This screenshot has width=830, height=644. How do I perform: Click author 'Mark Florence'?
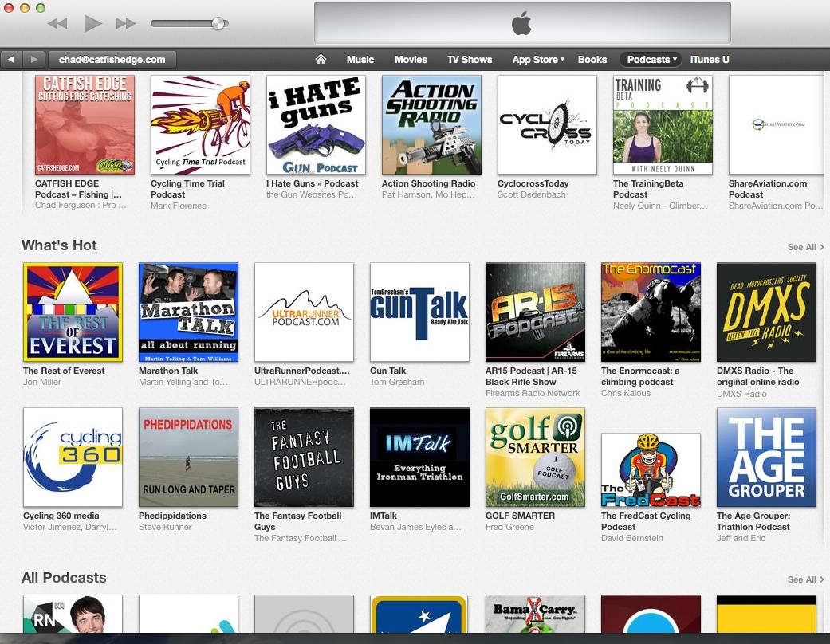[x=179, y=206]
